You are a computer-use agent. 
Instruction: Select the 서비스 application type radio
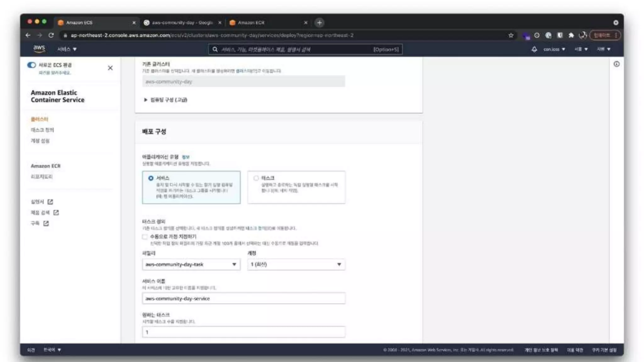[151, 178]
